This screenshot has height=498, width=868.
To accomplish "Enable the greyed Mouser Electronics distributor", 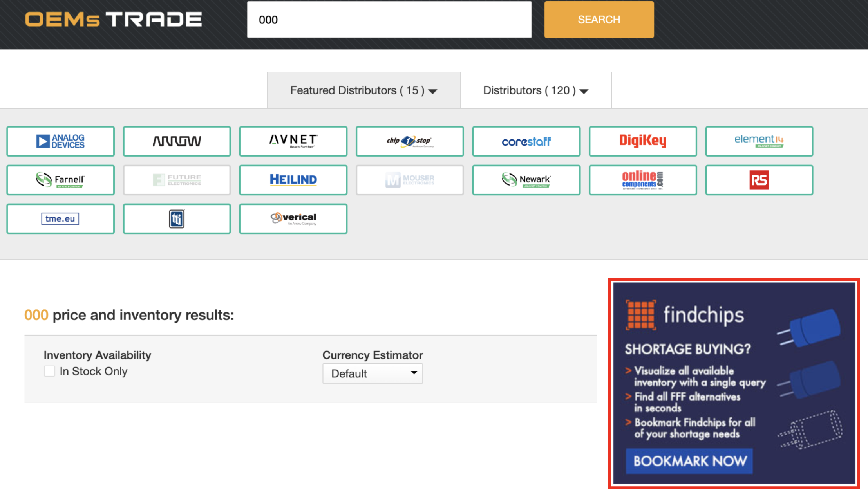I will [410, 180].
